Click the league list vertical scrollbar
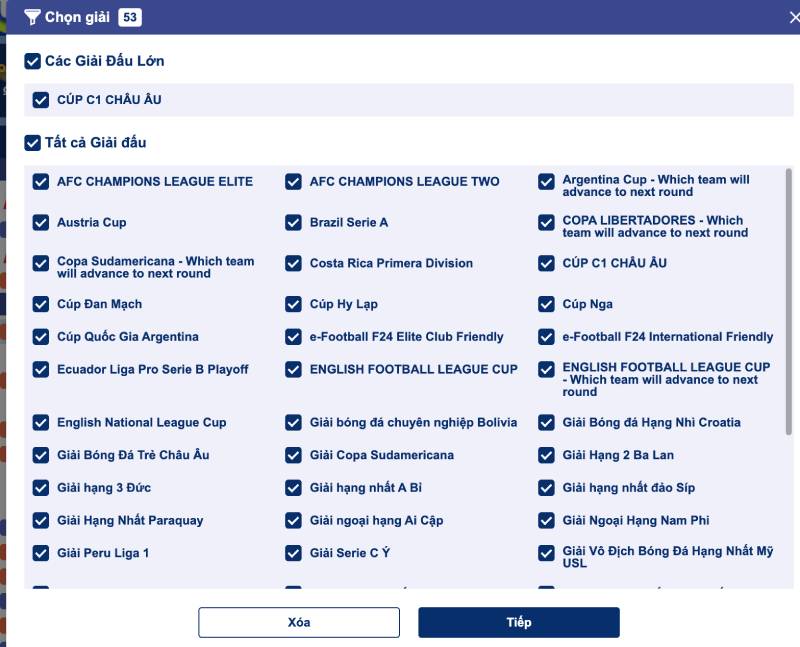This screenshot has height=647, width=800. pyautogui.click(x=788, y=300)
